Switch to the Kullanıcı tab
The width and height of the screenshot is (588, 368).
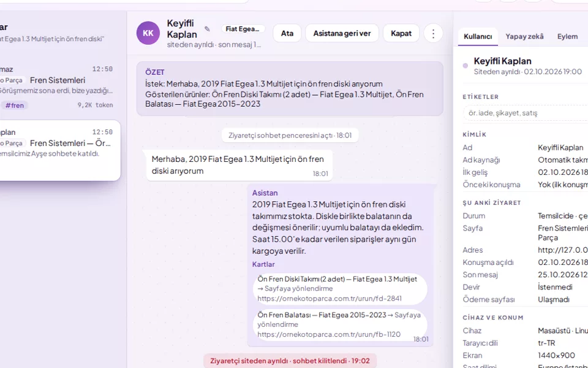tap(478, 36)
